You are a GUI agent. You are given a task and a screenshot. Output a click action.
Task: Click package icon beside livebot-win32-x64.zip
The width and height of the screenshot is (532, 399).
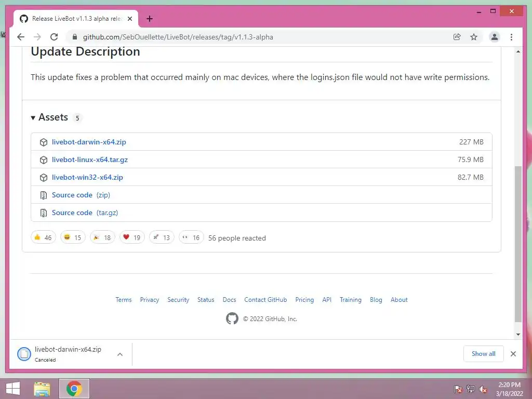[44, 178]
